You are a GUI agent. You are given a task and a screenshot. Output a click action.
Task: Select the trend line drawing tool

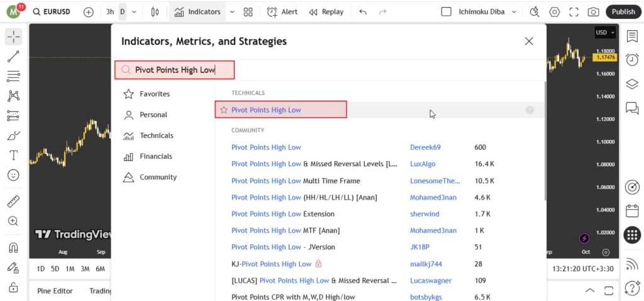pos(13,57)
